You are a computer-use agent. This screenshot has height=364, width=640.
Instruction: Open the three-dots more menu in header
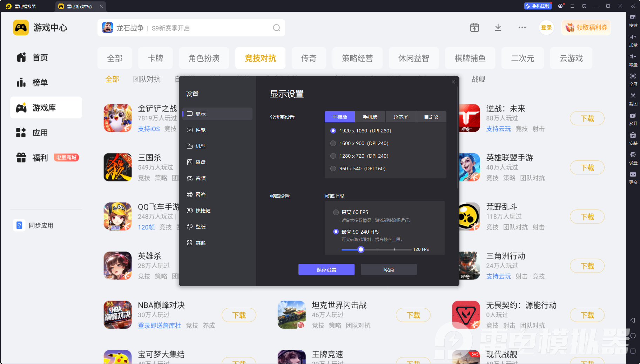click(522, 28)
